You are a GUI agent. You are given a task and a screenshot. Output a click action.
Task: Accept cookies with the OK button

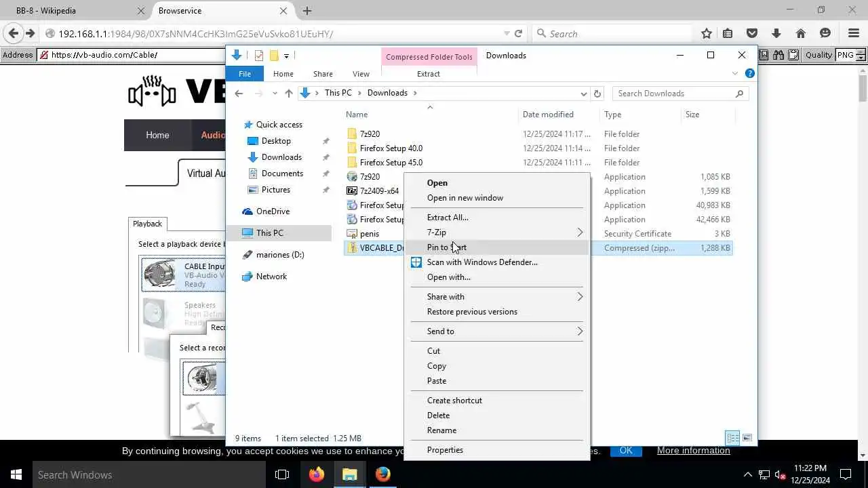(x=626, y=451)
